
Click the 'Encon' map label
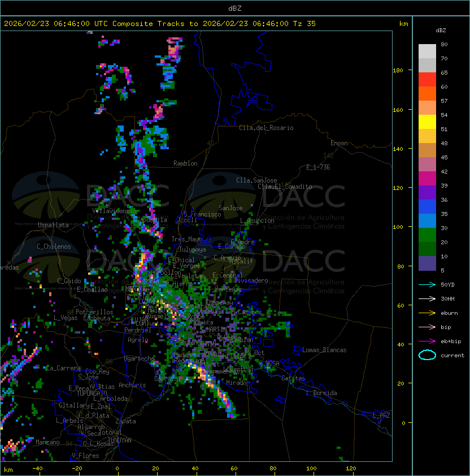click(x=339, y=143)
